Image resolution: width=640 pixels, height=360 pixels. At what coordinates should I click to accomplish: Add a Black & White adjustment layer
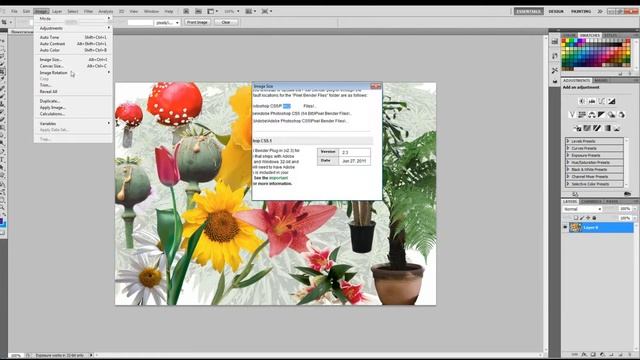click(x=601, y=115)
